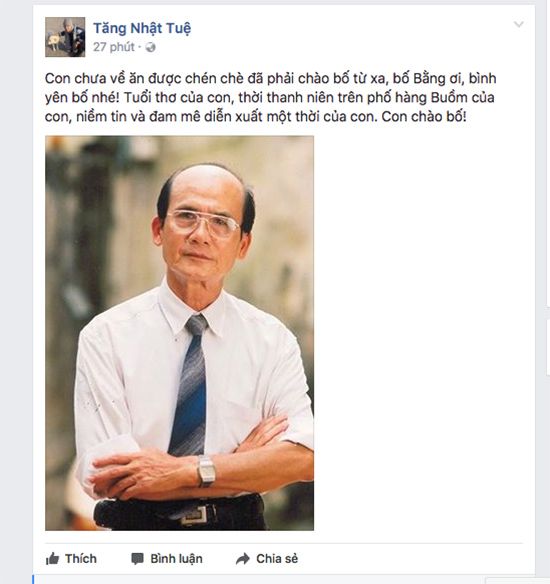Click the globe public-privacy icon
Screen dimensions: 550x584
[150, 48]
